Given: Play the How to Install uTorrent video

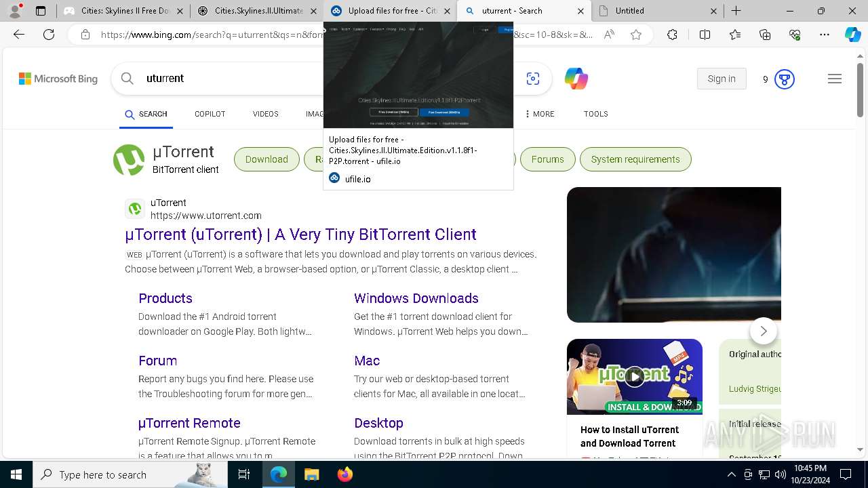Looking at the screenshot, I should coord(635,377).
